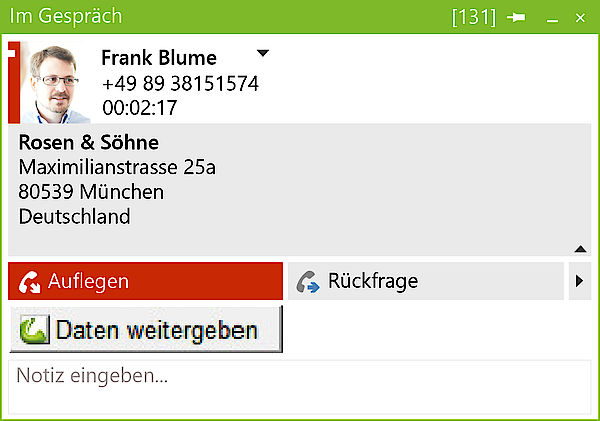Click the line number [131] label
The height and width of the screenshot is (421, 600).
point(474,17)
